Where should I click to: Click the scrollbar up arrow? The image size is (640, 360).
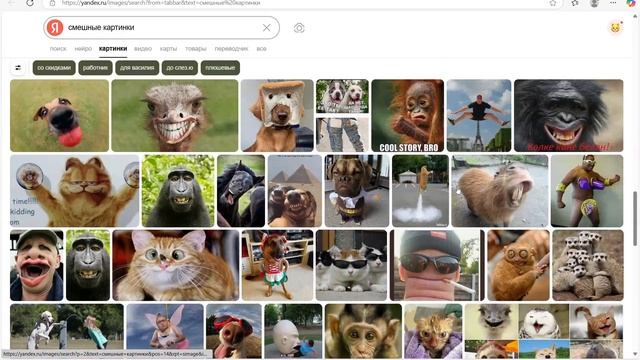pyautogui.click(x=635, y=16)
